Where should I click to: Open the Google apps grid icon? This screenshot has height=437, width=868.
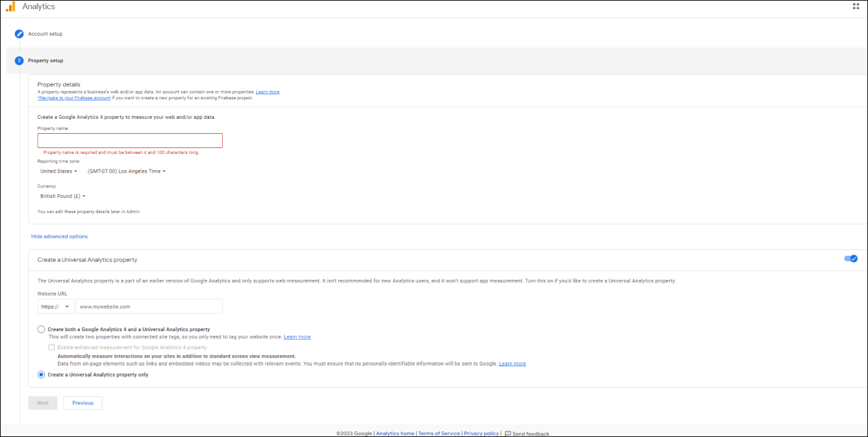pos(856,6)
